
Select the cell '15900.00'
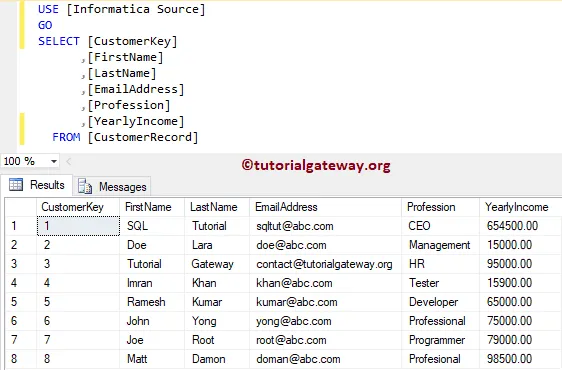pos(520,283)
